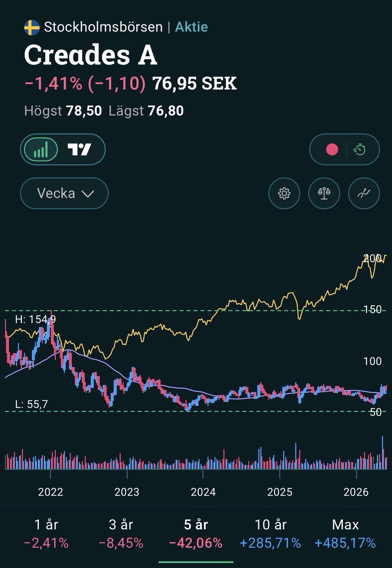Tap the −42,06% five-year return value

(196, 542)
